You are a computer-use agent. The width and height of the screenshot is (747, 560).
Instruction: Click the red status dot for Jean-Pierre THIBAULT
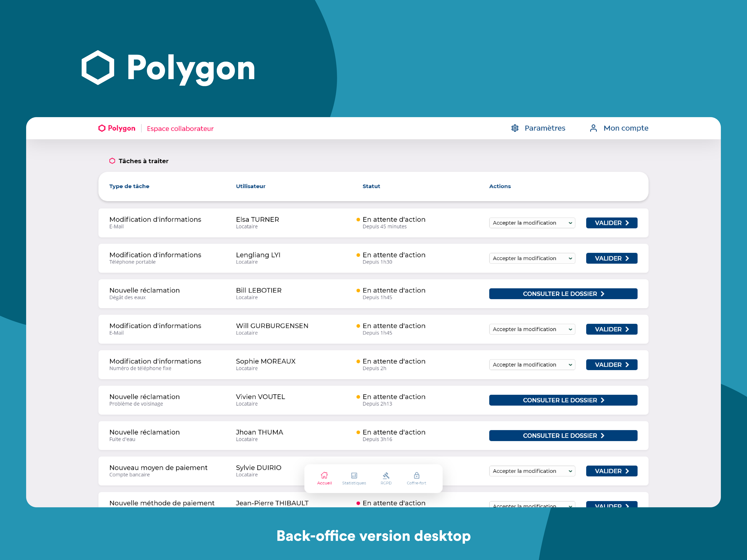(x=358, y=503)
